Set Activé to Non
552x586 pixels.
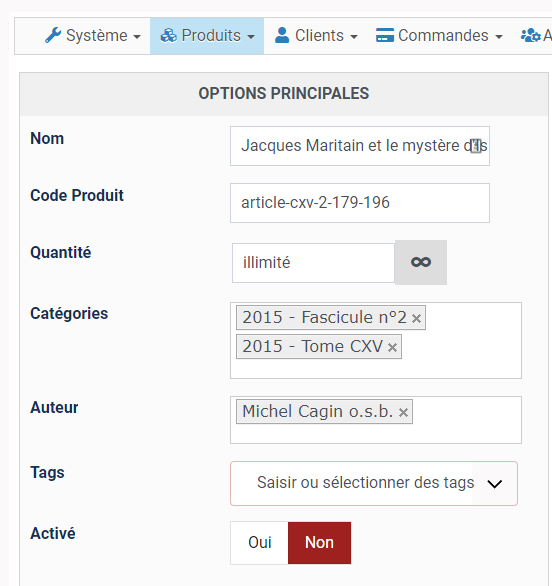point(319,543)
